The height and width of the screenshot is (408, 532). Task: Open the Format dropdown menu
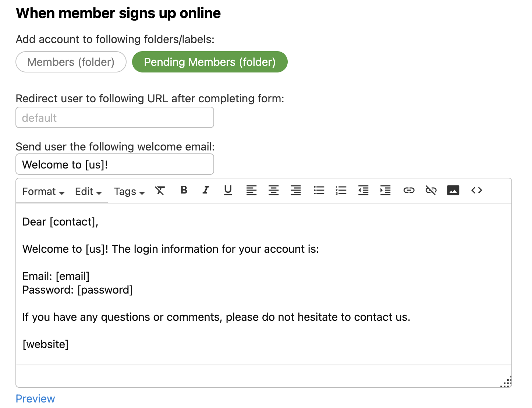click(43, 192)
